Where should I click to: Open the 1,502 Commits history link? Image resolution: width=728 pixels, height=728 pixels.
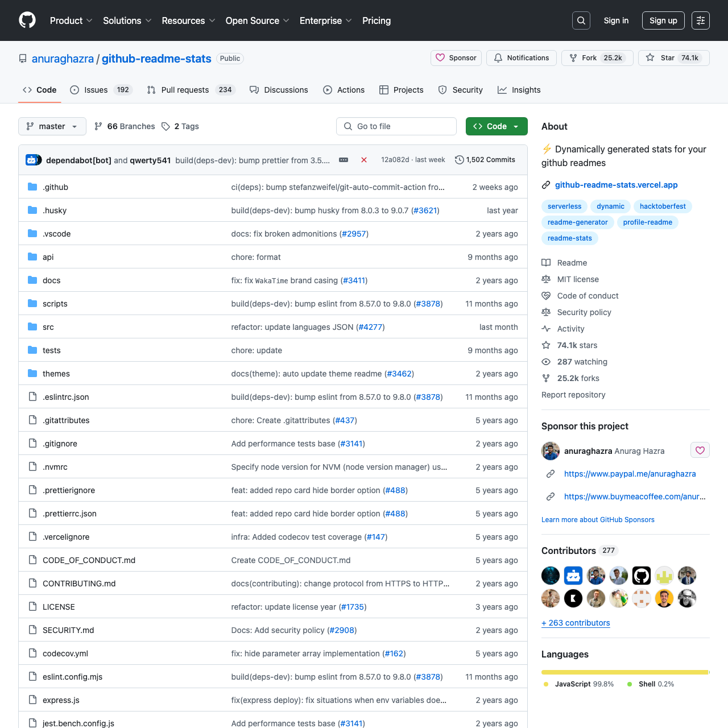point(485,160)
